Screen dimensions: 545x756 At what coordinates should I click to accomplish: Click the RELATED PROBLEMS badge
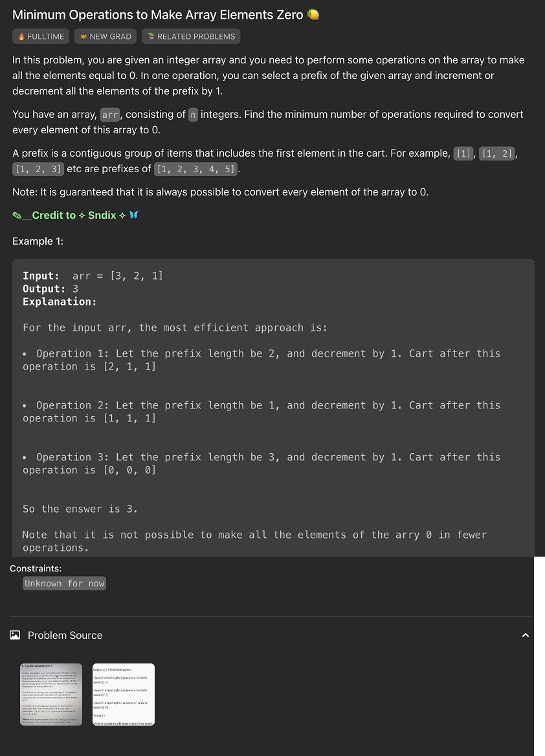click(x=191, y=36)
